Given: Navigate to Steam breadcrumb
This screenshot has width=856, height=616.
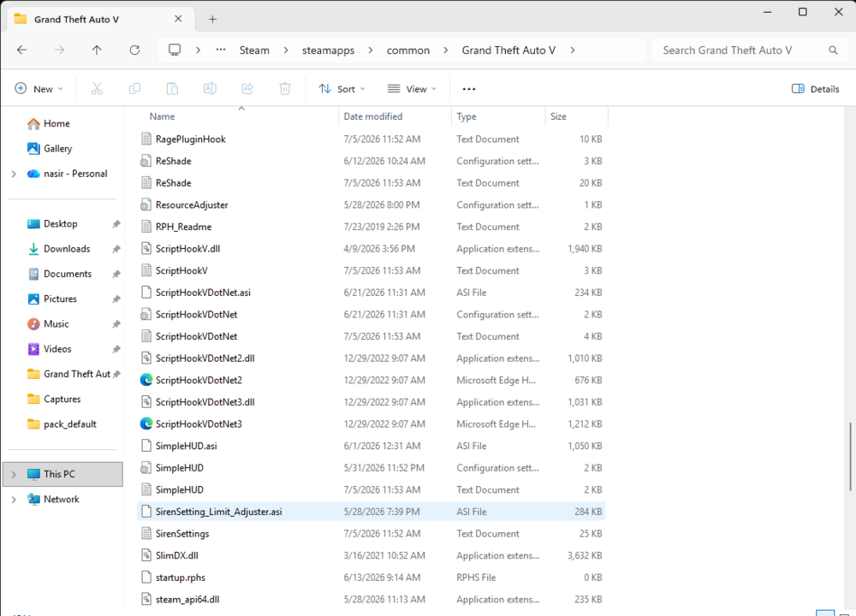Looking at the screenshot, I should [x=254, y=50].
